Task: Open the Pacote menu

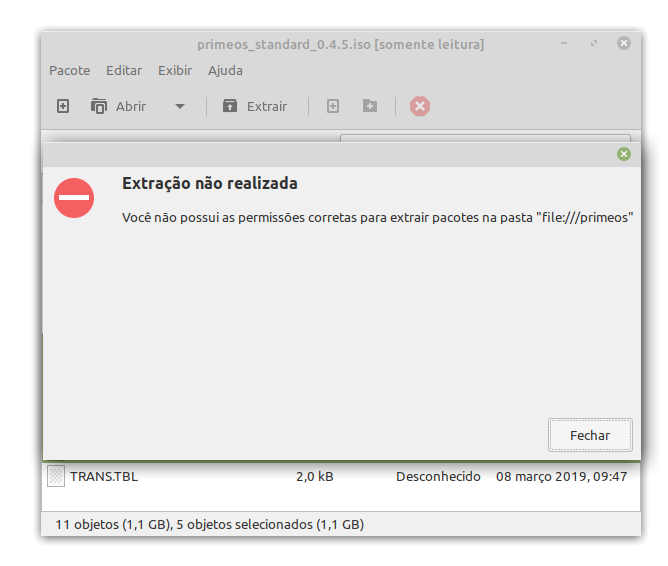Action: (69, 71)
